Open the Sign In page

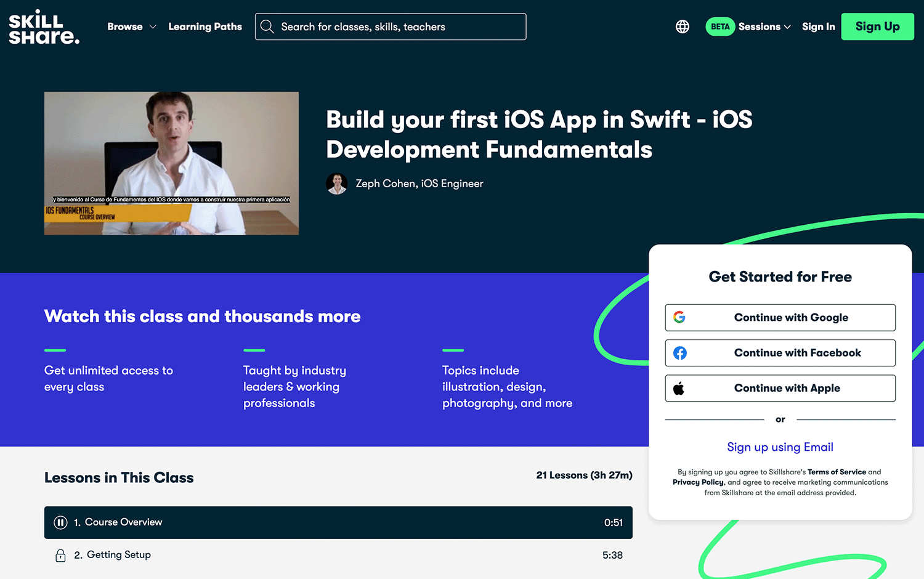pos(818,26)
